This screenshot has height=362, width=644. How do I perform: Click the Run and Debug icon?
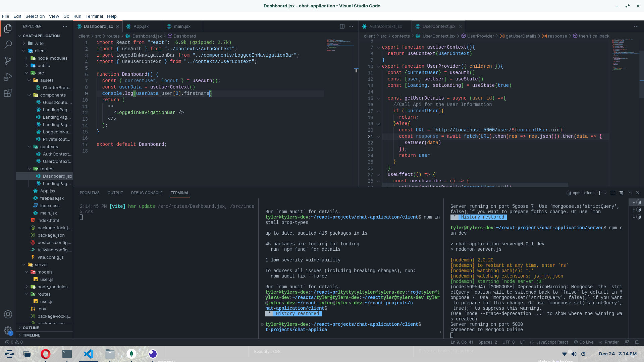point(8,77)
